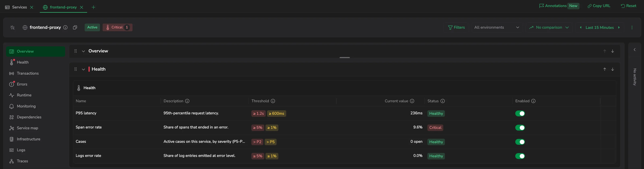The width and height of the screenshot is (644, 169).
Task: Open Infrastructure in sidebar
Action: [36, 139]
